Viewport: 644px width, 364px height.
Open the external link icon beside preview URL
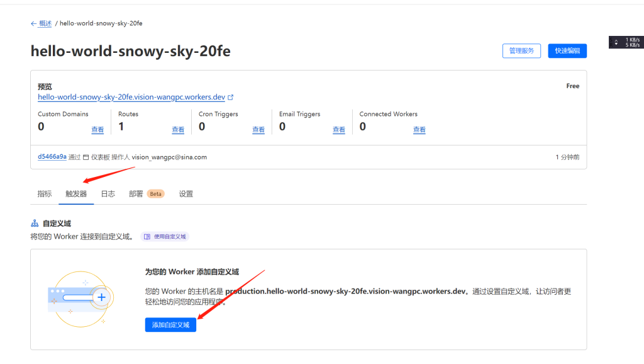[x=231, y=98]
